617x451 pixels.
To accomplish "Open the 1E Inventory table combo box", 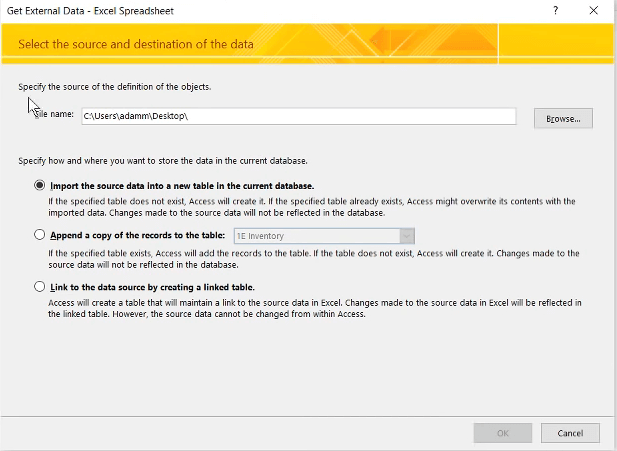I will [x=324, y=236].
